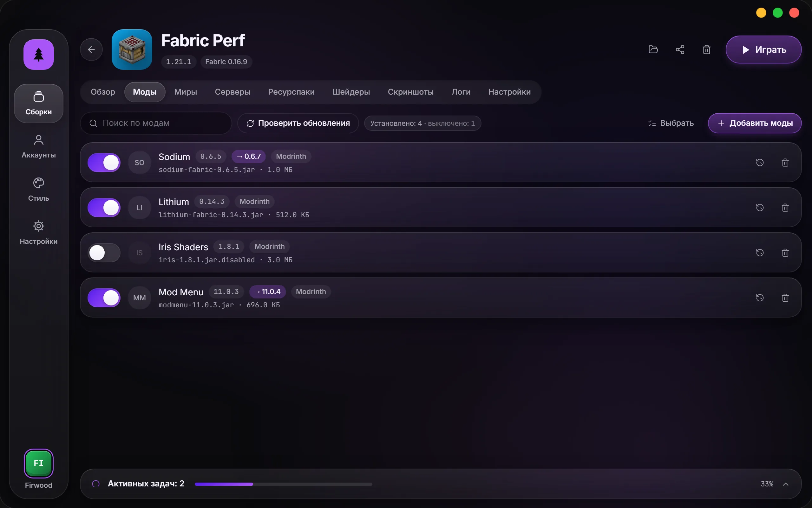This screenshot has width=812, height=508.
Task: Open Настройки in the left sidebar
Action: [x=39, y=232]
